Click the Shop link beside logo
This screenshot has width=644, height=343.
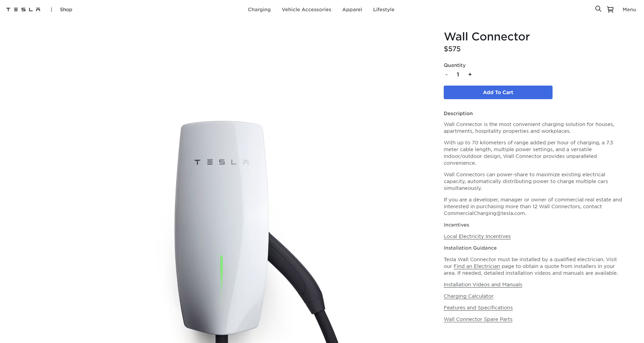(x=66, y=10)
